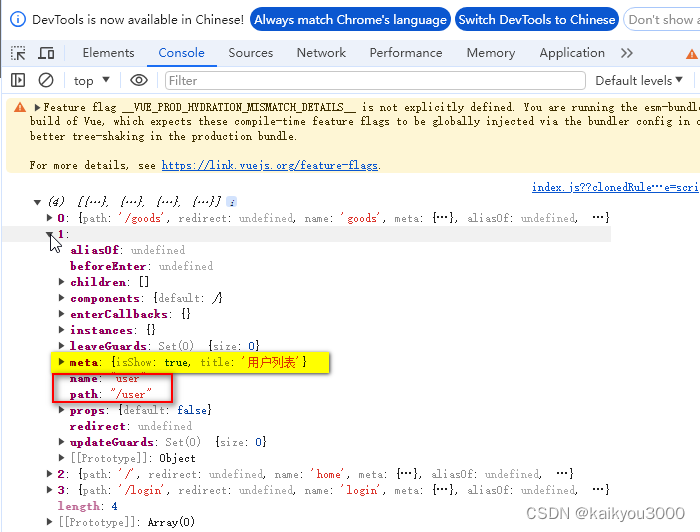Open the Application tab
The image size is (700, 532).
click(572, 53)
